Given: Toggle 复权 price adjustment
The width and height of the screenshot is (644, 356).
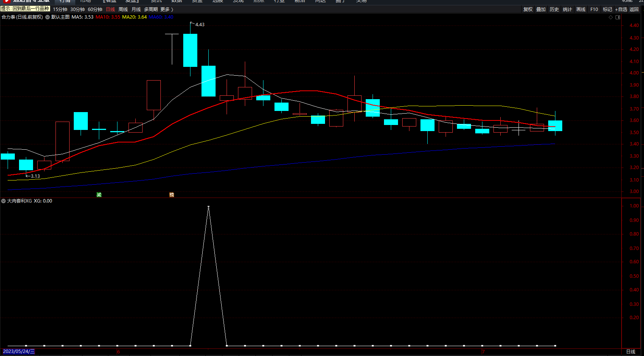Looking at the screenshot, I should coord(528,9).
